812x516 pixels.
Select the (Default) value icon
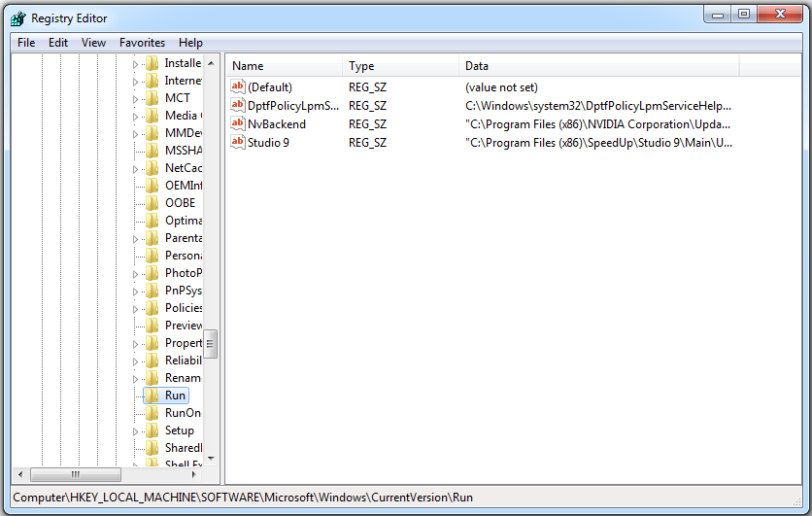[238, 86]
